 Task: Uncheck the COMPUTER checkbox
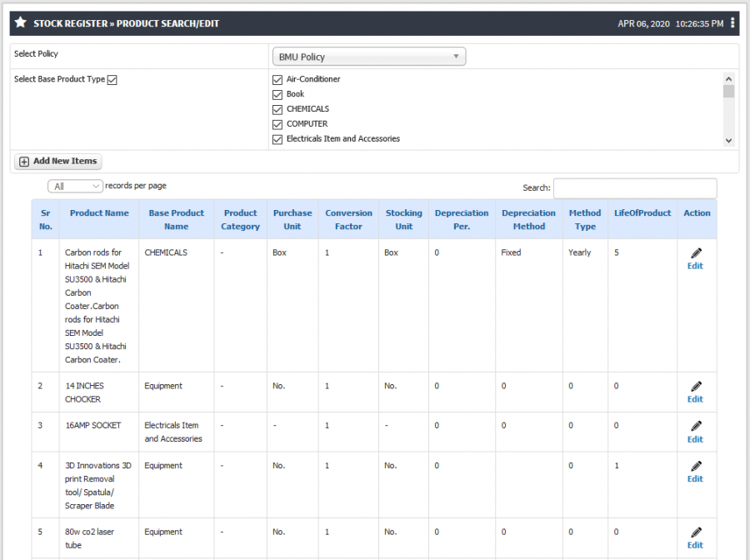click(277, 124)
